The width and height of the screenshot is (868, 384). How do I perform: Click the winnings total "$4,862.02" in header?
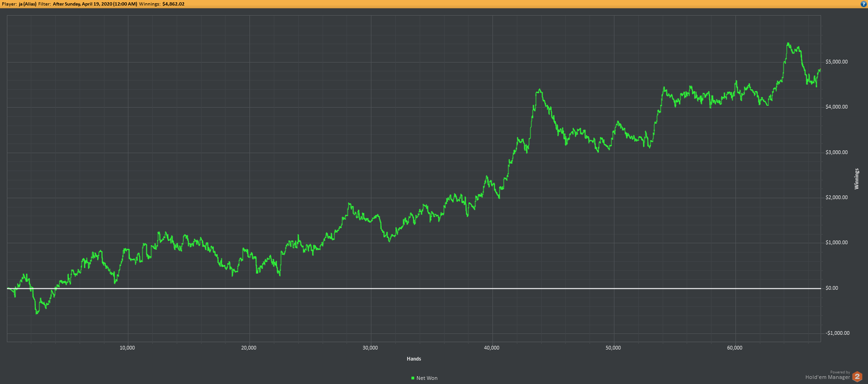click(x=174, y=4)
